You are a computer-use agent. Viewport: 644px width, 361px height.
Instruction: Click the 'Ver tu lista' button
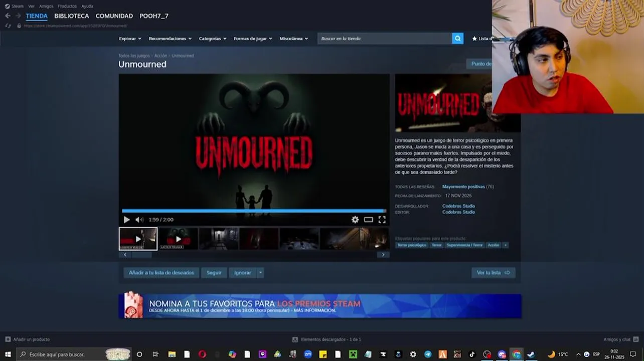(493, 273)
